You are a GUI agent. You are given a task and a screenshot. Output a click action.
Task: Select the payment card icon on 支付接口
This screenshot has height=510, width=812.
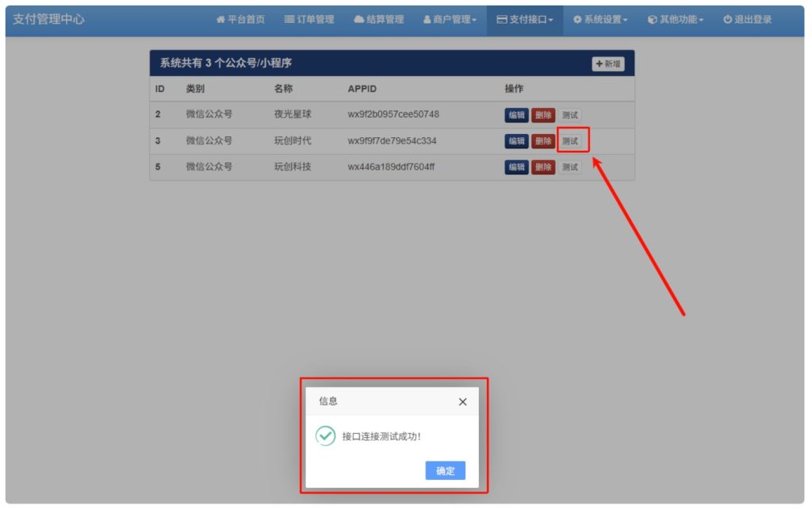pos(499,19)
